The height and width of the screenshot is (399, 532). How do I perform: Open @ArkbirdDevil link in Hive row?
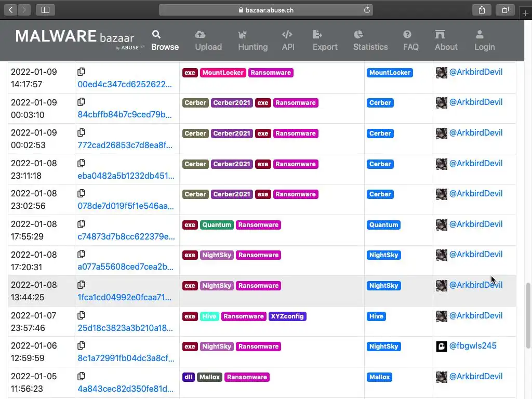click(x=476, y=315)
